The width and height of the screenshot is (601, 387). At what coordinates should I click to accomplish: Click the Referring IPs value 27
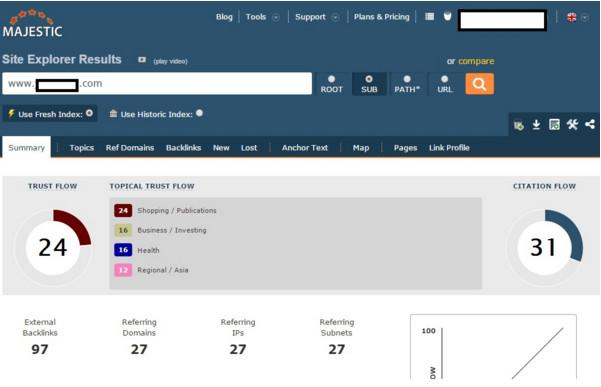click(x=238, y=349)
